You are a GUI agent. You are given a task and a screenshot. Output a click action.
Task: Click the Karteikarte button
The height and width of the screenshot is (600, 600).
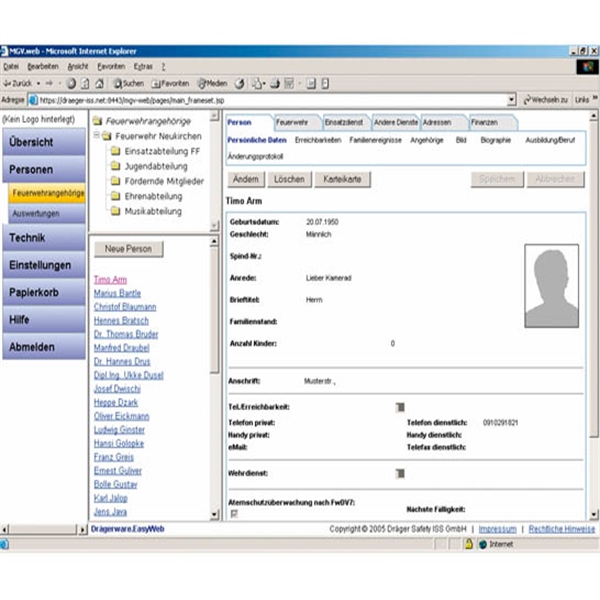pyautogui.click(x=343, y=179)
